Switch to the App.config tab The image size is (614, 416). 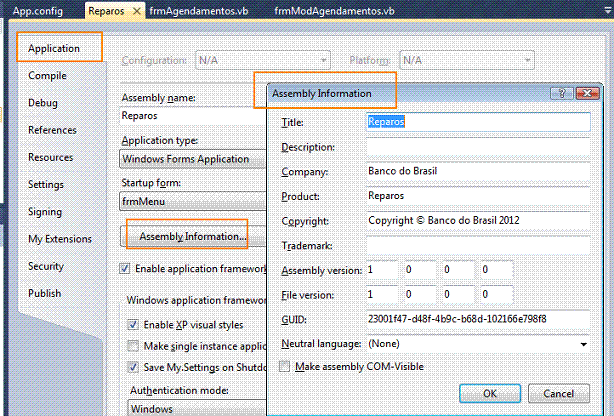38,11
